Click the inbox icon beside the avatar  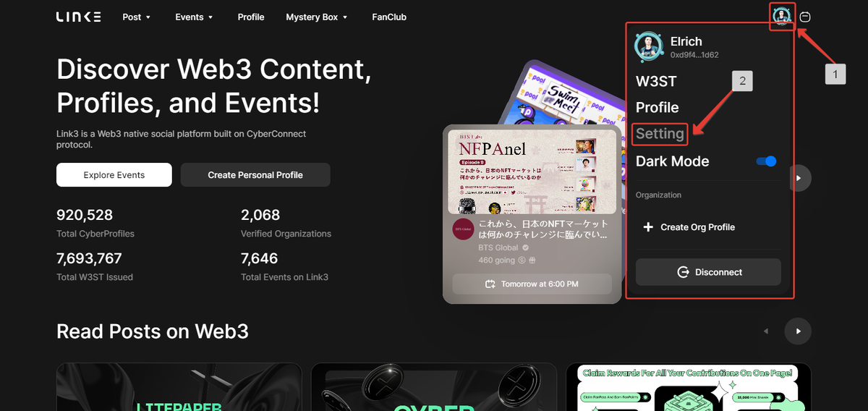point(805,17)
